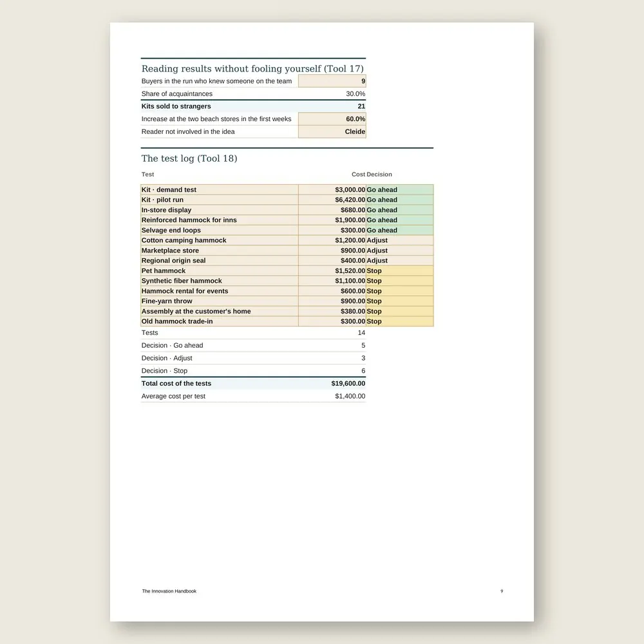Viewport: 644px width, 644px height.
Task: Select 'Selvage end loops' row name
Action: tap(171, 230)
